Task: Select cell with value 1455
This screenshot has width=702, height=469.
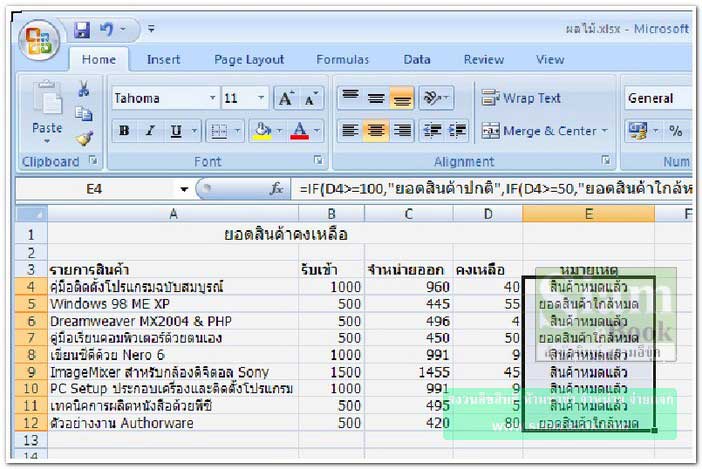Action: click(x=409, y=372)
